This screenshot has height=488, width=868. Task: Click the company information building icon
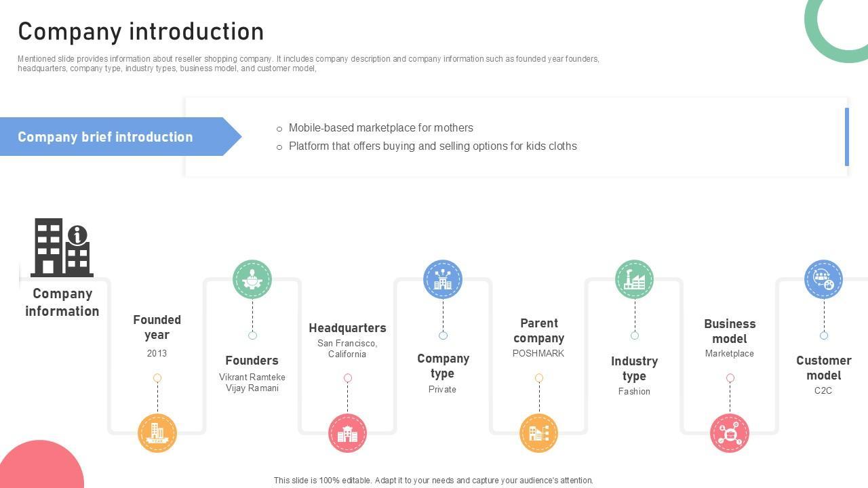(62, 247)
